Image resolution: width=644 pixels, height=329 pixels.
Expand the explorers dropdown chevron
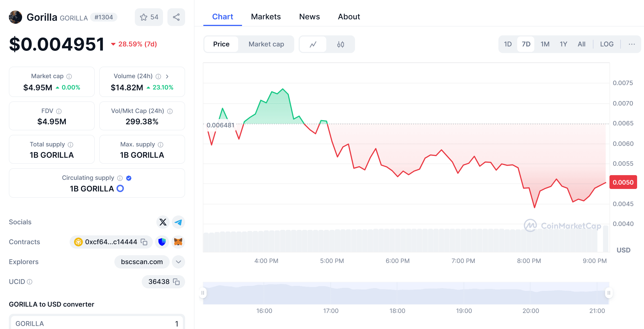[x=178, y=262]
